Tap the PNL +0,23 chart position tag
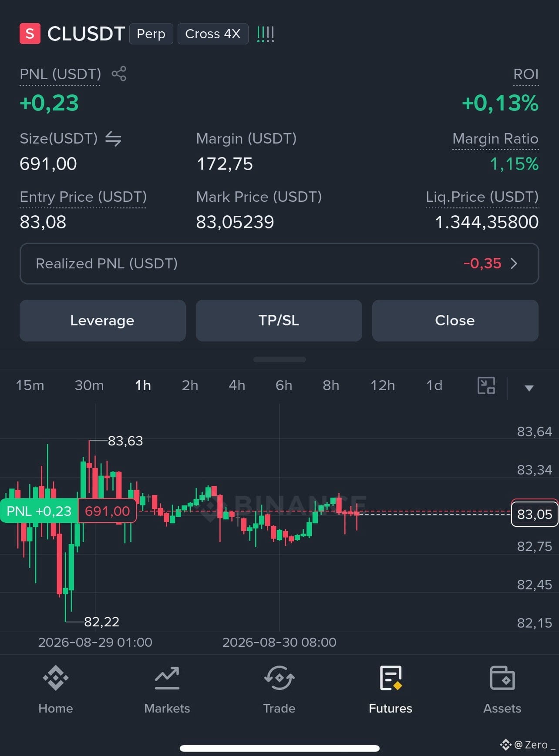559x756 pixels. point(39,511)
